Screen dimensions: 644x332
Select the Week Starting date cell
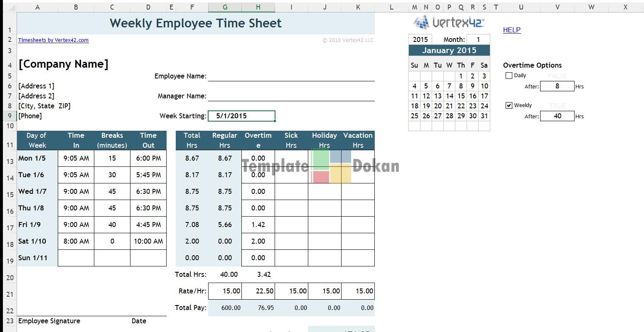click(x=241, y=116)
